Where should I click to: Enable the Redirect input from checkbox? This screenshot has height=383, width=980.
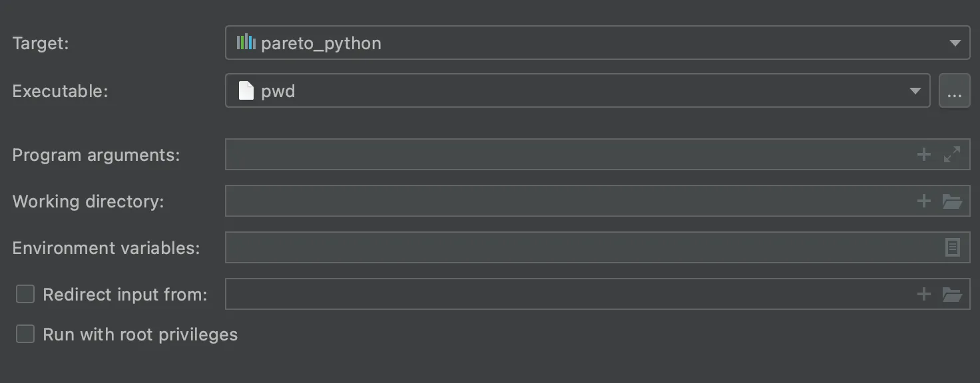pos(25,294)
